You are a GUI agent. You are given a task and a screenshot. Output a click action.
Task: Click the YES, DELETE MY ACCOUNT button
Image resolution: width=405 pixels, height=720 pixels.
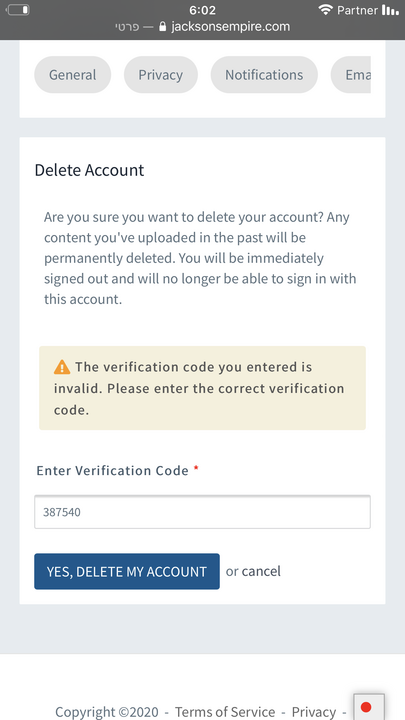[x=127, y=571]
